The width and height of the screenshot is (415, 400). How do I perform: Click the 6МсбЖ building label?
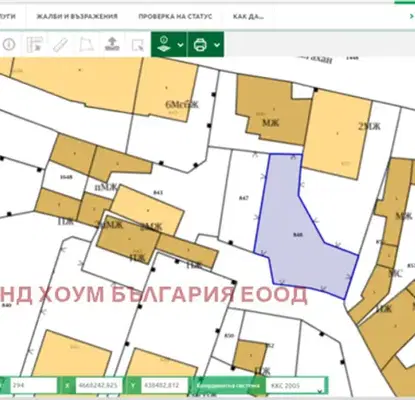pos(182,104)
